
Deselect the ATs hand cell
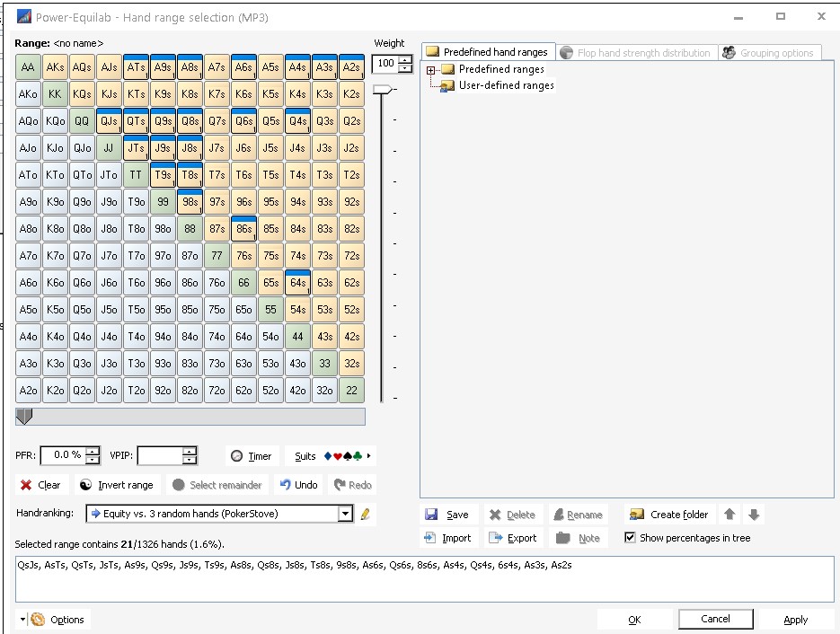click(x=136, y=67)
